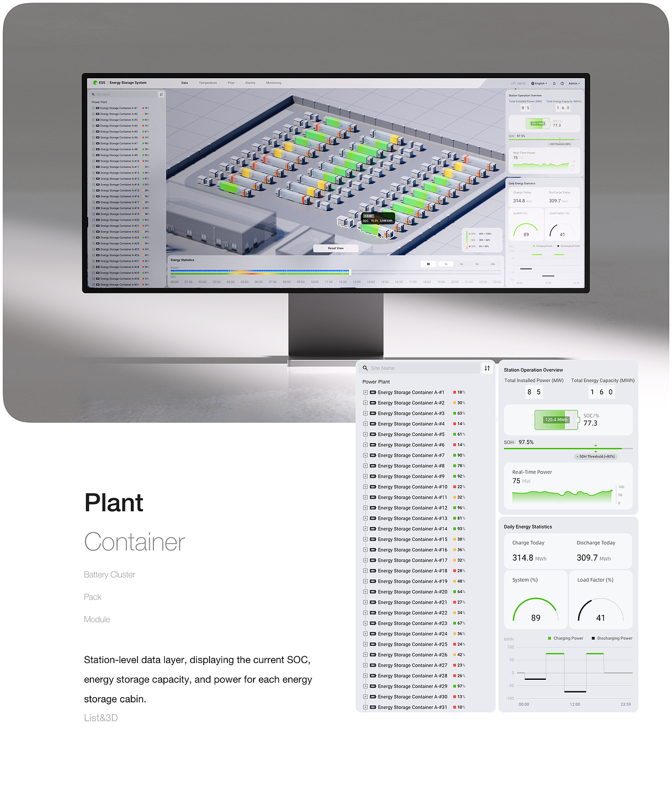Toggle SOC 0%~30% legend entry on map
672x788 pixels.
(x=479, y=246)
